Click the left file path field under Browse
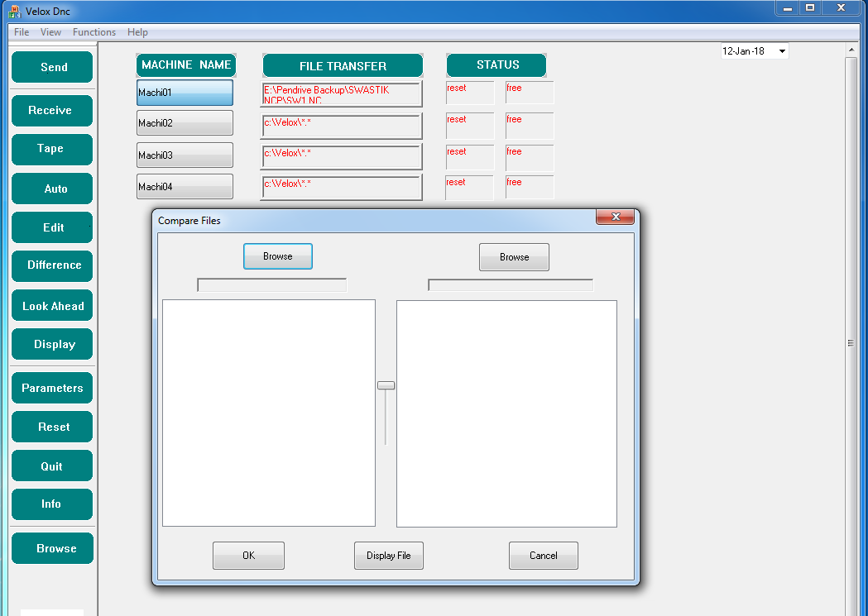Viewport: 868px width, 616px height. [x=271, y=285]
